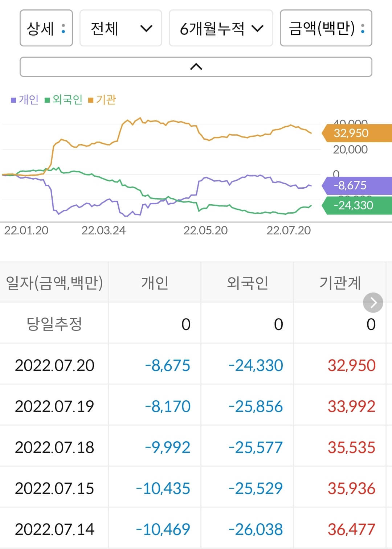Open the 금액(백만) unit selector
Viewport: 392px width, 549px height.
(326, 29)
